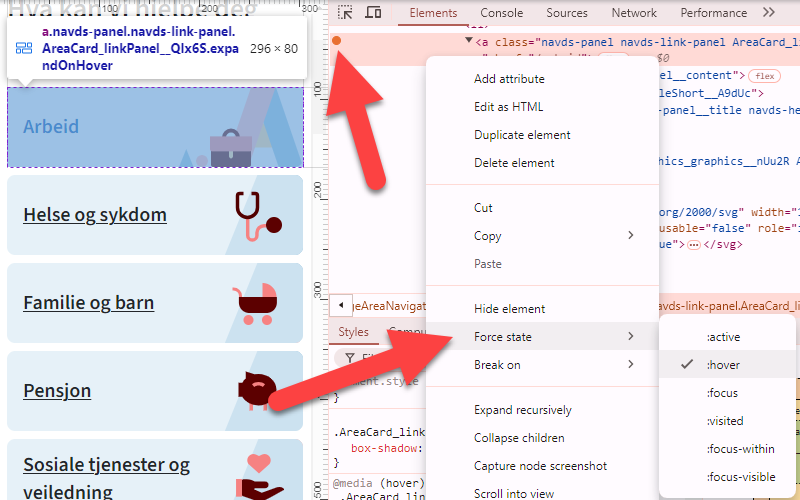800x500 pixels.
Task: Open the Performance tab
Action: [x=713, y=13]
